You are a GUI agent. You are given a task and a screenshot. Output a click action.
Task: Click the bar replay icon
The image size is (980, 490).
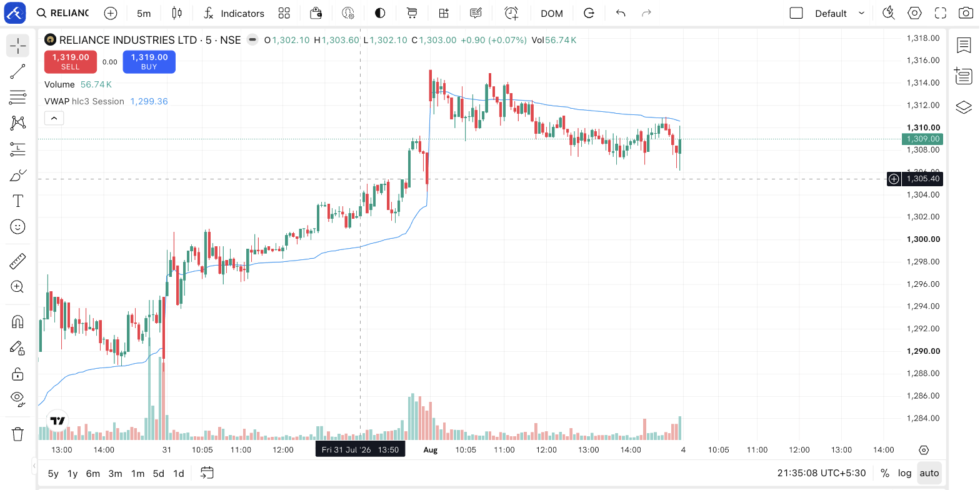coord(589,13)
